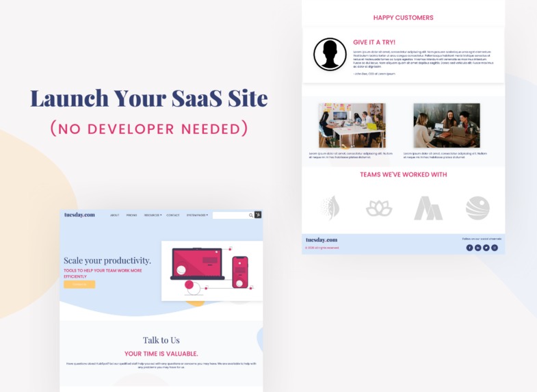Click the "HAPPY CUSTOMERS" heading
Image resolution: width=537 pixels, height=392 pixels.
pos(403,18)
